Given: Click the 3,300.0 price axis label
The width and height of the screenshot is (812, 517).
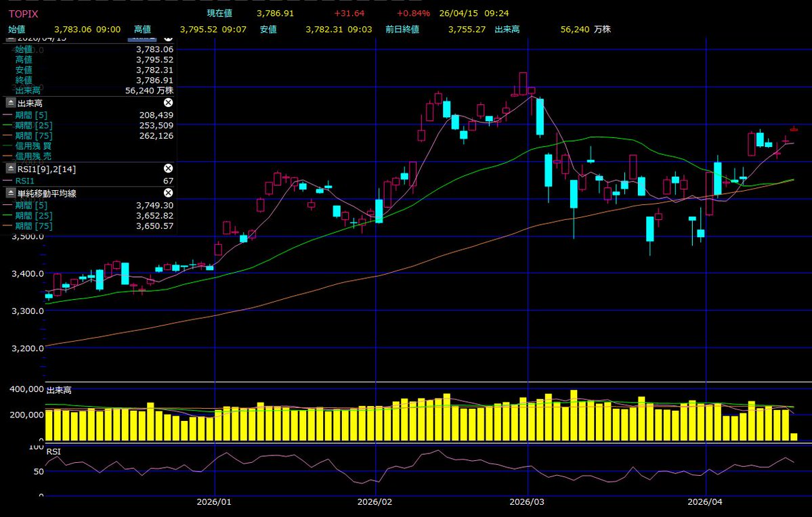Looking at the screenshot, I should click(28, 311).
